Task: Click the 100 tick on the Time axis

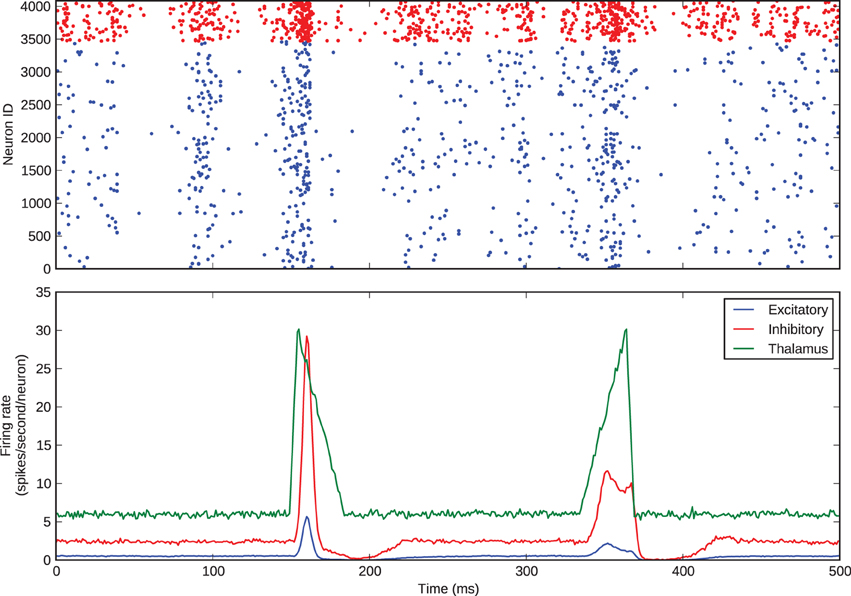Action: 213,572
